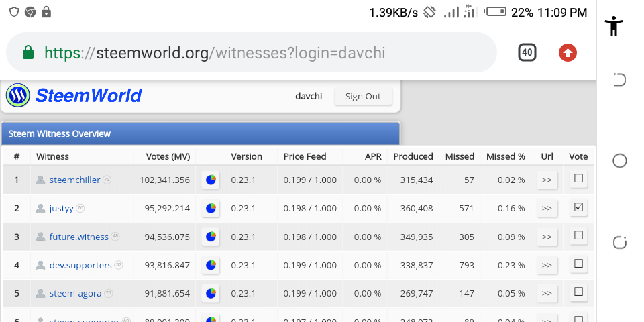The image size is (644, 322).
Task: Tap the red upload arrow browser icon
Action: click(x=568, y=52)
